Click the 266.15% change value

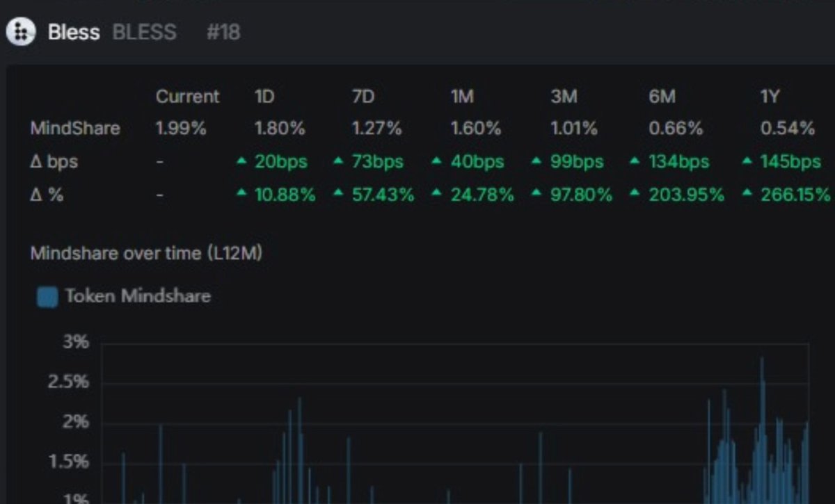tap(795, 195)
